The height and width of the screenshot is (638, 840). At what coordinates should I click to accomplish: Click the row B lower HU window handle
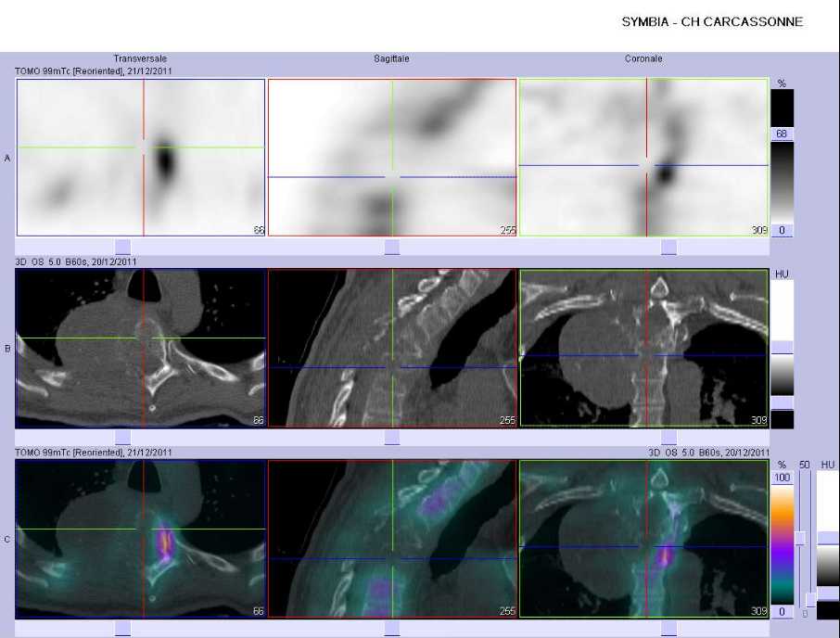[x=782, y=402]
